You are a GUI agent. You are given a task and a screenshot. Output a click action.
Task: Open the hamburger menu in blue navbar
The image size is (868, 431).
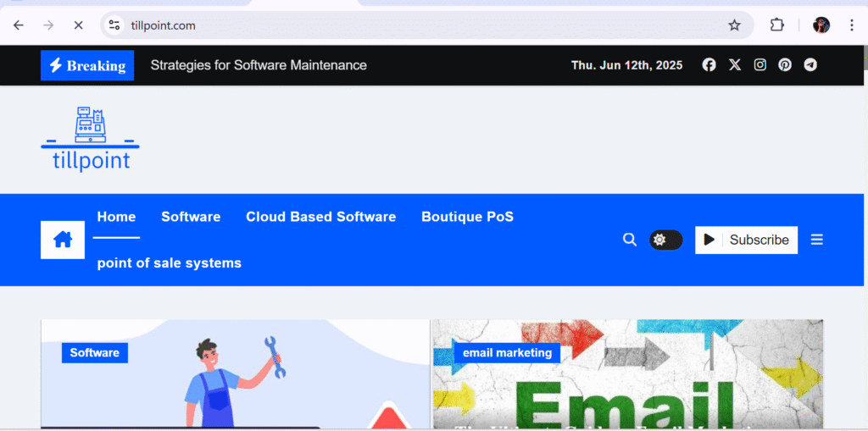click(816, 240)
